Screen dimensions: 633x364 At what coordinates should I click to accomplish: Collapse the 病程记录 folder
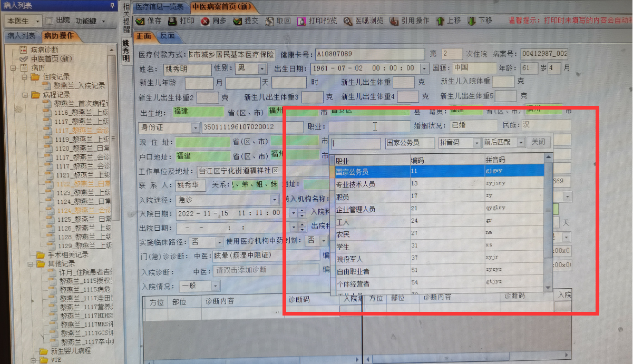(x=24, y=95)
